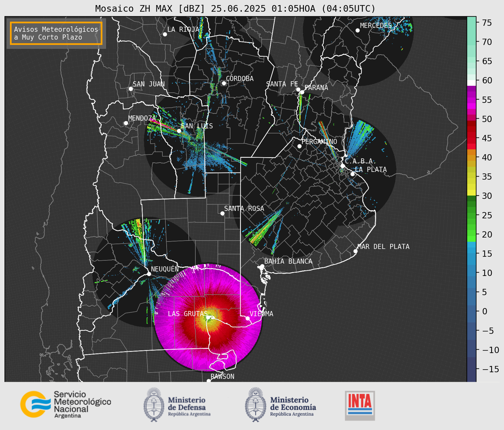
Task: Click the white marker dot at San Juan
Action: [131, 89]
